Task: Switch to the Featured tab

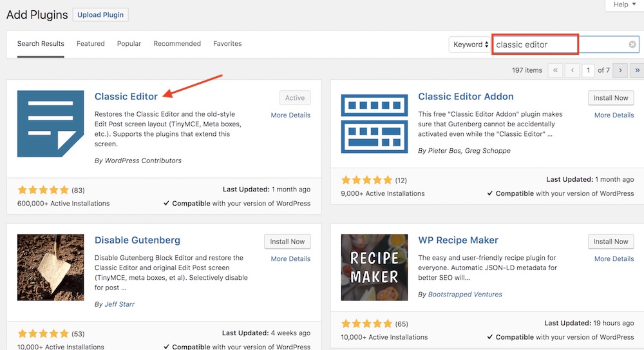Action: [x=90, y=44]
